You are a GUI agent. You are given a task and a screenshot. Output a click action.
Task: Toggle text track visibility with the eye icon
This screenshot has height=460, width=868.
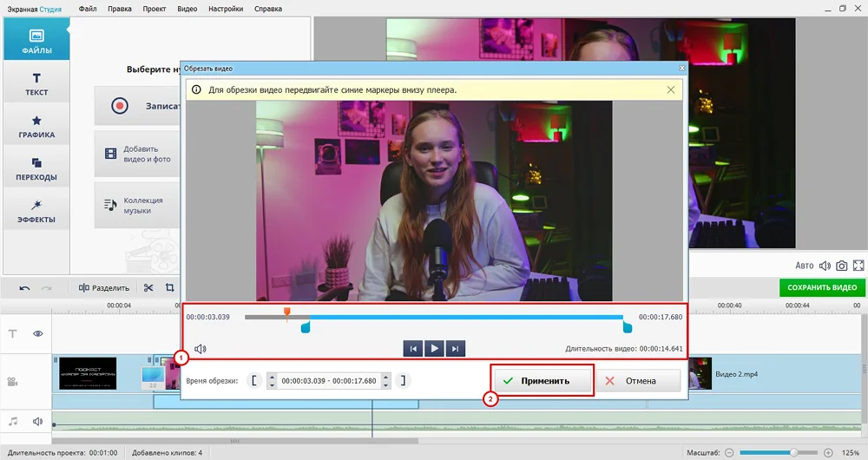38,333
